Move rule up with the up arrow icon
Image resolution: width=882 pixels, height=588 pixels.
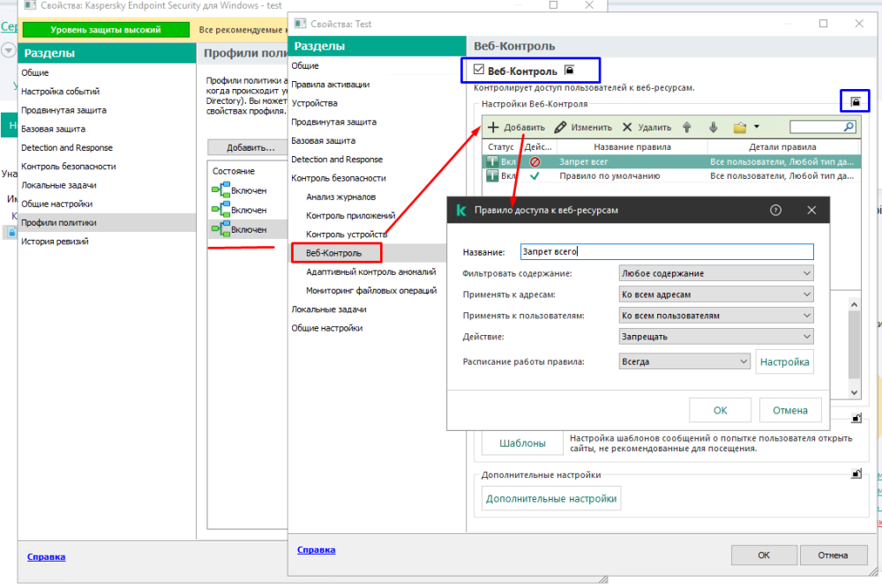click(x=687, y=127)
